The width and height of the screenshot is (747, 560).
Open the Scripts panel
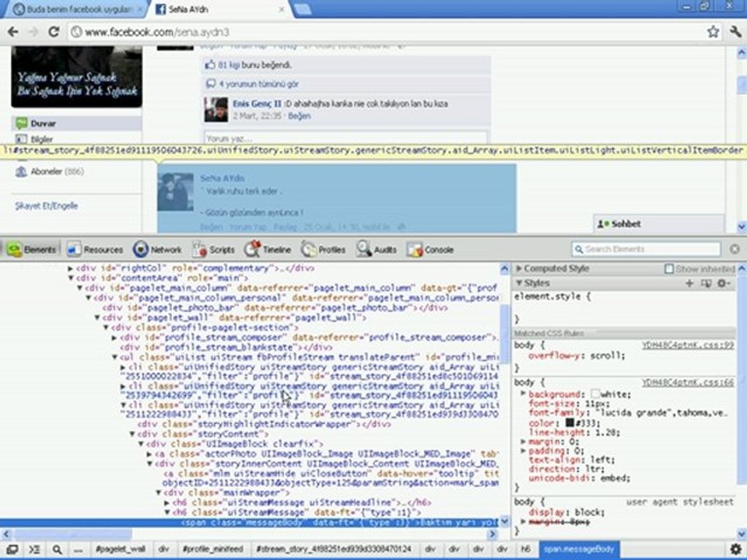tap(213, 250)
